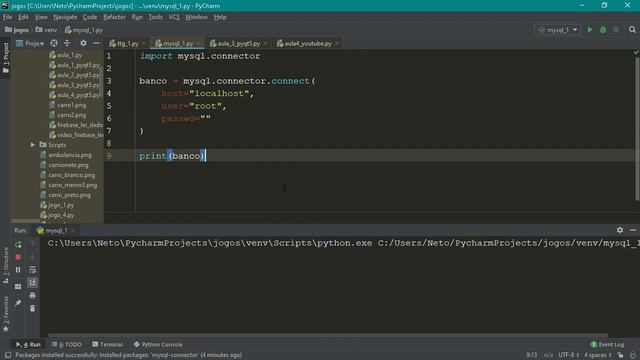
Task: Pause output in Run panel
Action: (x=18, y=270)
